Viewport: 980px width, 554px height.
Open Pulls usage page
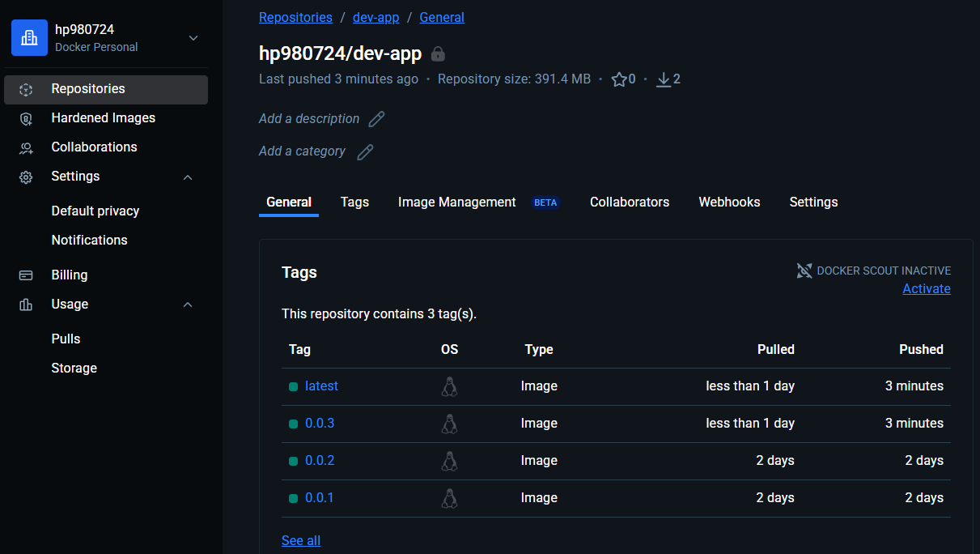tap(66, 339)
